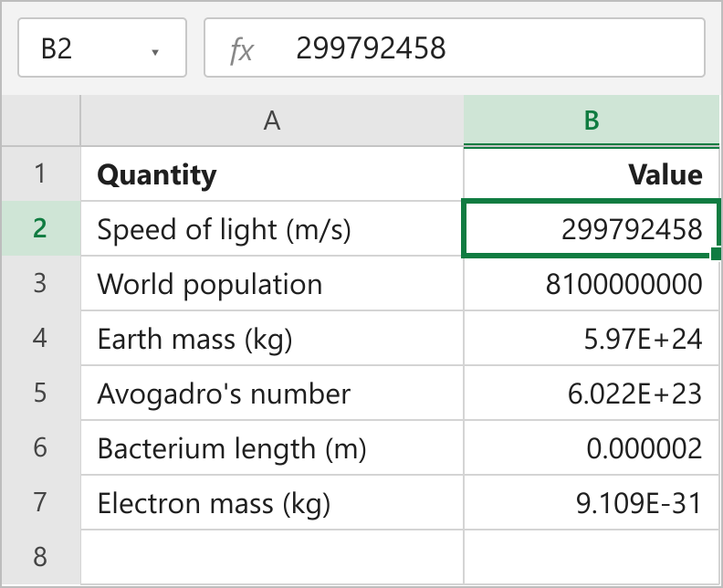Image resolution: width=723 pixels, height=588 pixels.
Task: Click the select-all corner box
Action: (40, 121)
